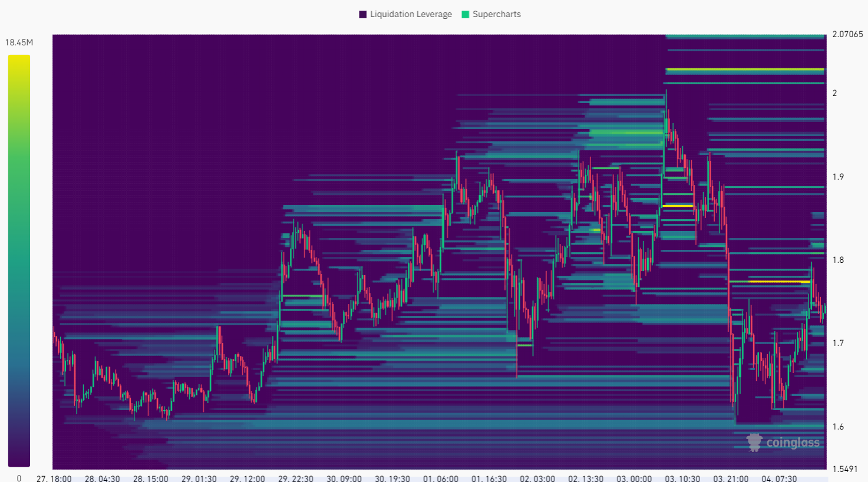Viewport: 868px width, 482px height.
Task: Click the 30. 19:30 time axis label
Action: click(x=392, y=478)
